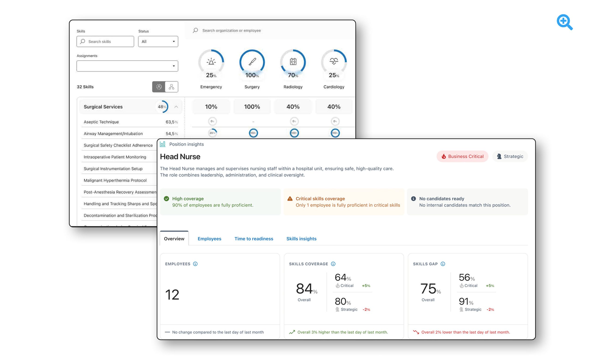Click the Cardiology heartbeat icon
This screenshot has width=591, height=364.
coord(334,61)
